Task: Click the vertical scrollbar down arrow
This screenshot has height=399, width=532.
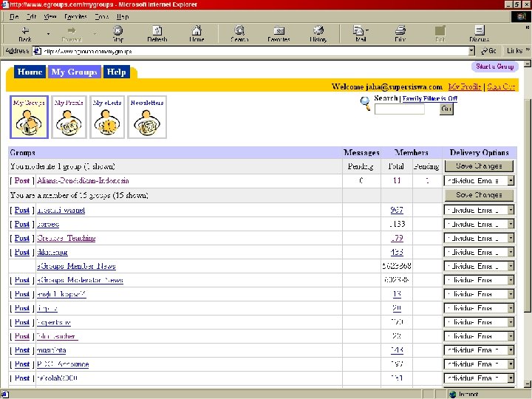Action: coord(528,384)
